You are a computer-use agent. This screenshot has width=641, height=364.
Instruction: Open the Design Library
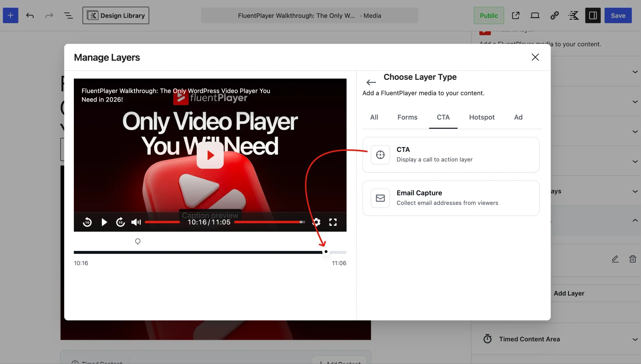(x=116, y=16)
